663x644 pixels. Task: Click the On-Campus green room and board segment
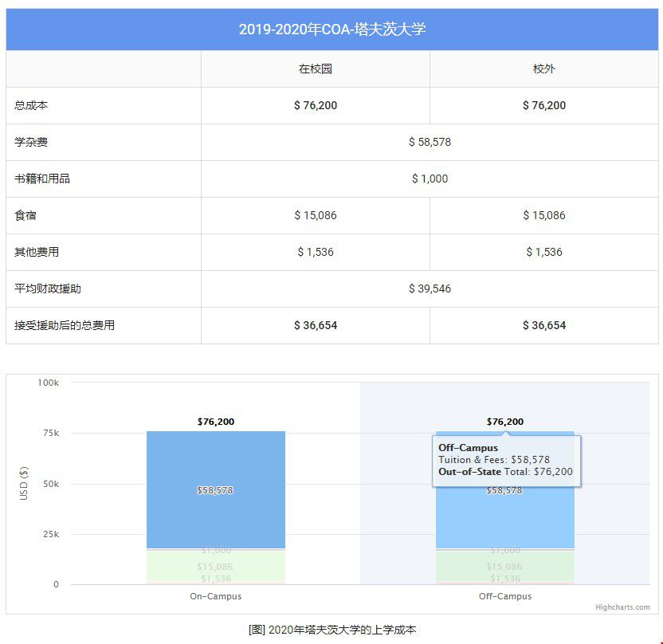point(216,566)
